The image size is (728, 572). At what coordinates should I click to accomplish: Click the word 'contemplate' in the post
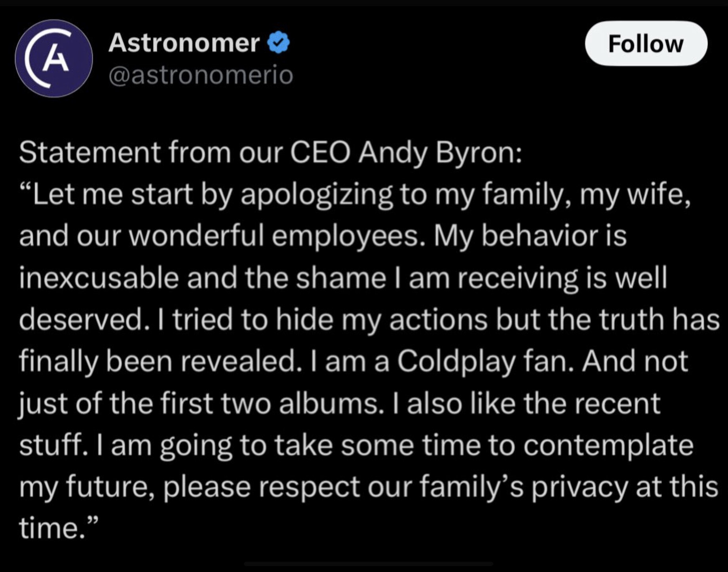(608, 445)
